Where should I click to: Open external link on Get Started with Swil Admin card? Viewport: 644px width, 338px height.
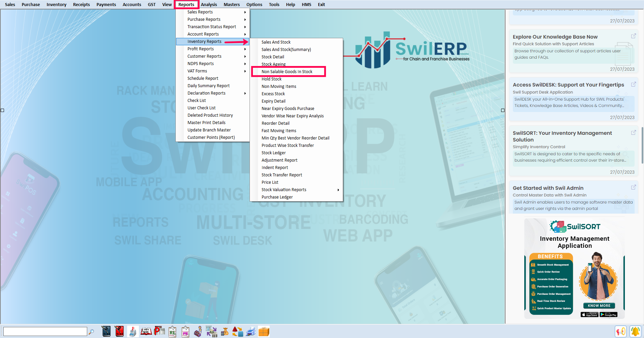(633, 187)
